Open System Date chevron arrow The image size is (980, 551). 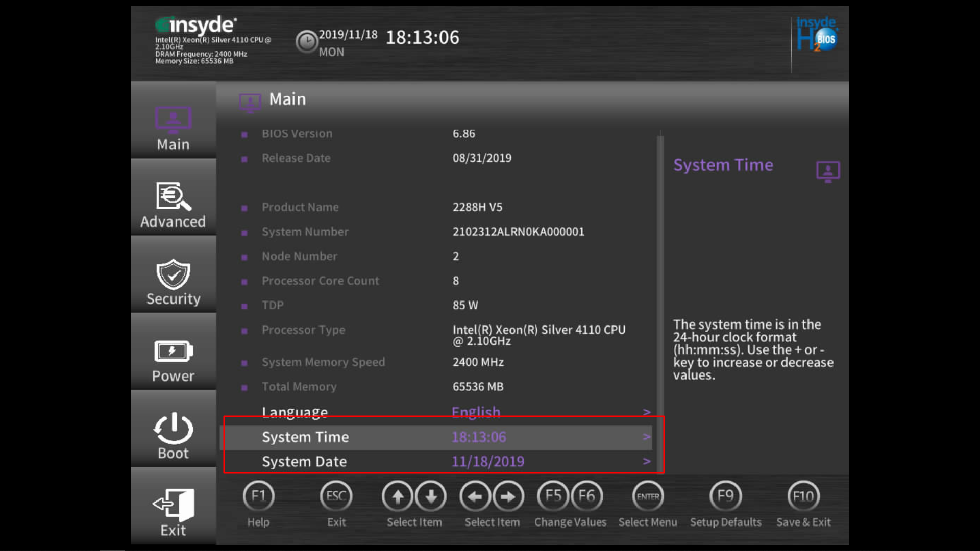click(x=646, y=461)
